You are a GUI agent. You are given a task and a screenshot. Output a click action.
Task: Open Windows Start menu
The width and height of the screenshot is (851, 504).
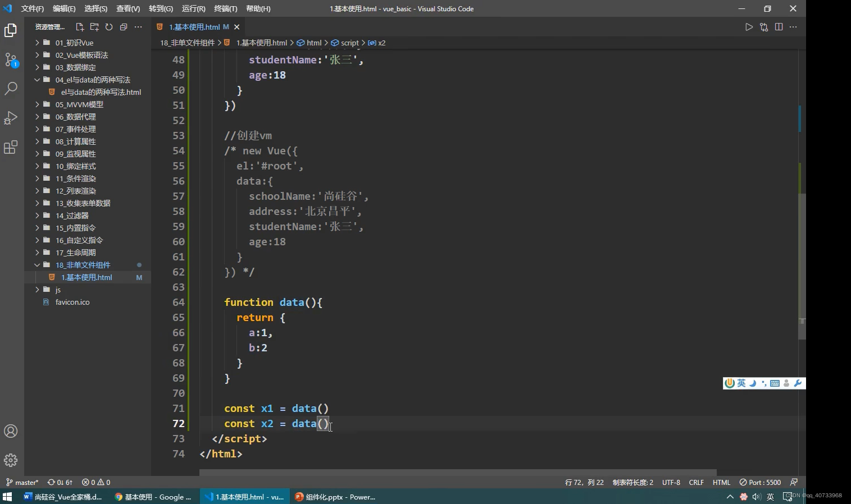7,497
